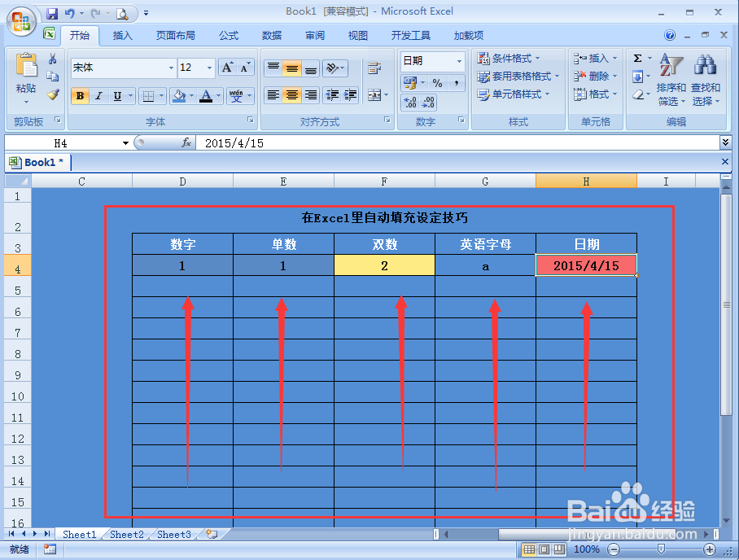Open font size dropdown 12
This screenshot has height=560, width=739.
209,68
